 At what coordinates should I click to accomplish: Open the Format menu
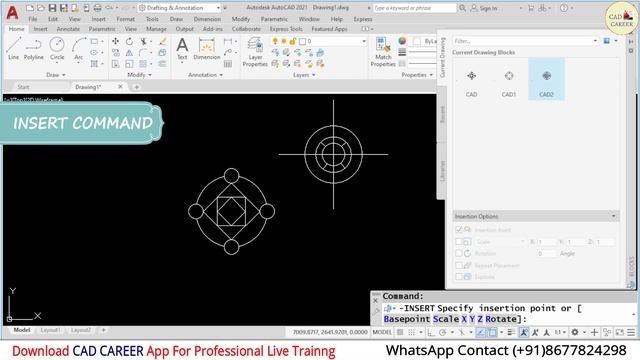point(125,19)
